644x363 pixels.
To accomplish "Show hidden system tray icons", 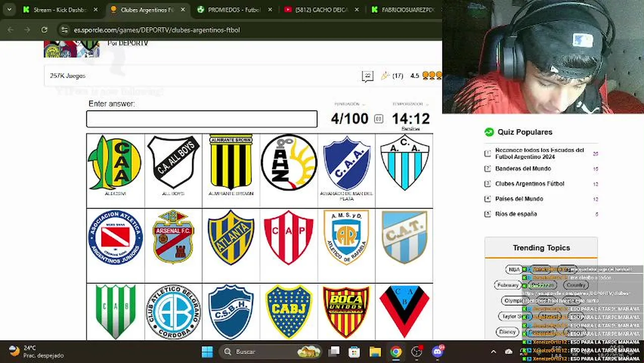I will point(493,352).
